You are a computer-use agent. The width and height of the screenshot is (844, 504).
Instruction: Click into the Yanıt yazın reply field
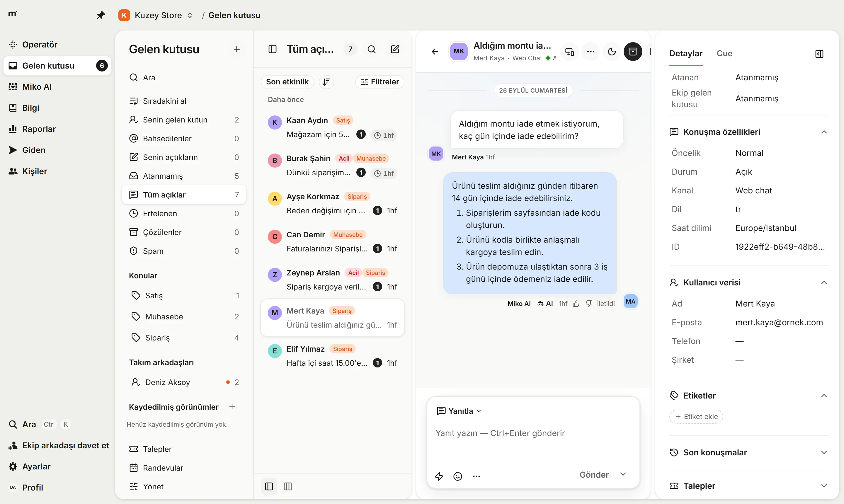pyautogui.click(x=533, y=433)
